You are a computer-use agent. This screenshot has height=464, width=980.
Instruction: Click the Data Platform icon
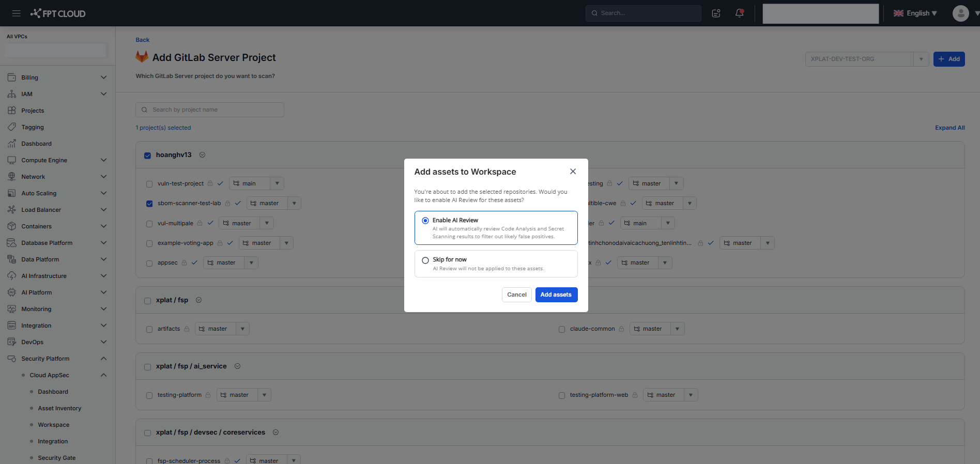[12, 259]
